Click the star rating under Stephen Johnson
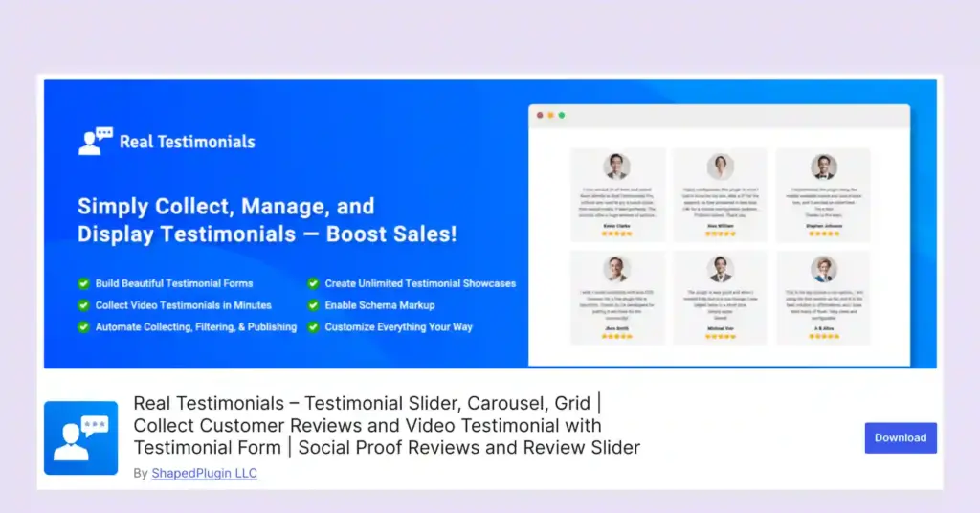This screenshot has width=980, height=513. click(x=824, y=234)
